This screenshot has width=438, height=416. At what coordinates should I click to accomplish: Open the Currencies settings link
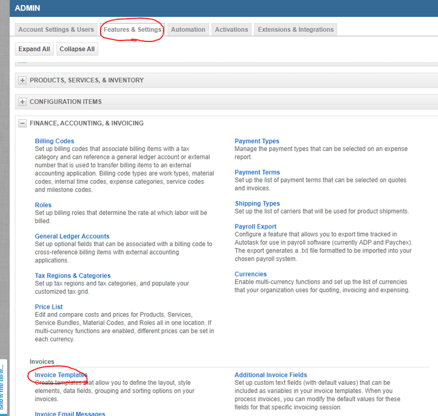[250, 274]
